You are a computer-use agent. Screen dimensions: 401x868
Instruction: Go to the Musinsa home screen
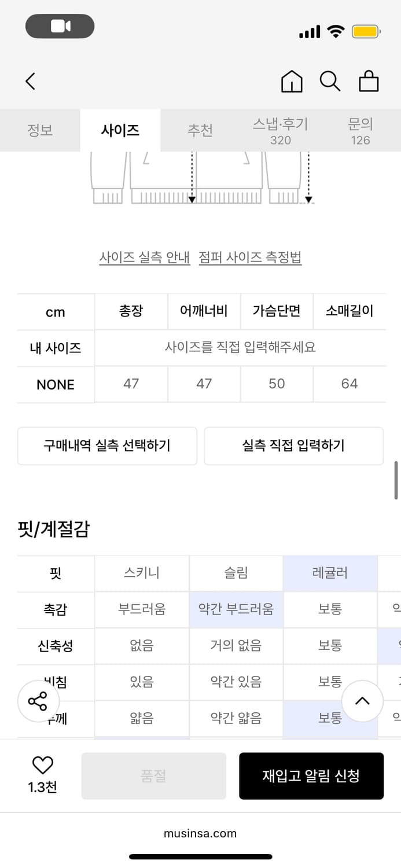[x=292, y=82]
